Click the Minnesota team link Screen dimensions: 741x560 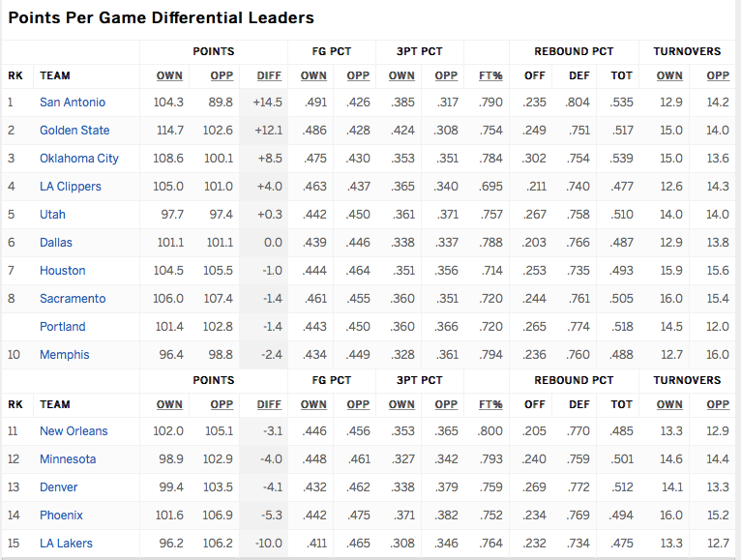[68, 459]
